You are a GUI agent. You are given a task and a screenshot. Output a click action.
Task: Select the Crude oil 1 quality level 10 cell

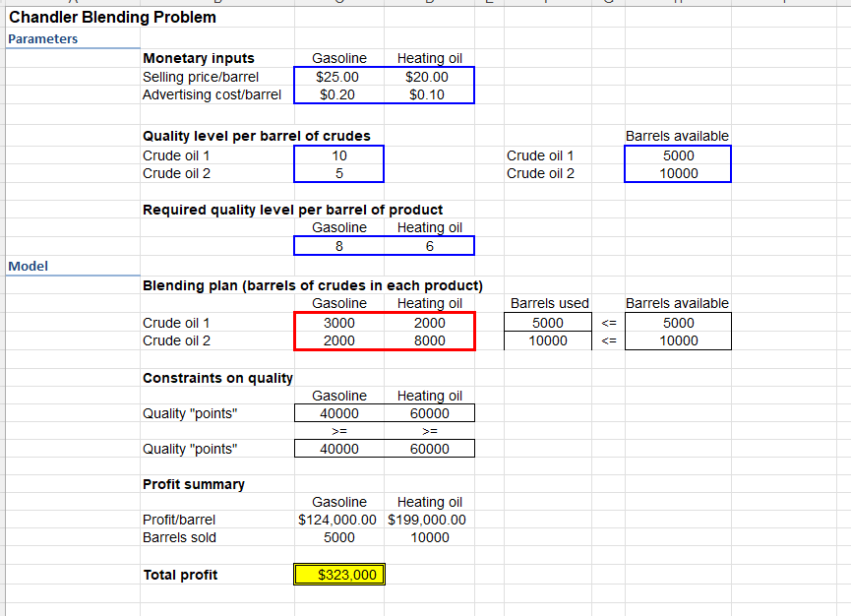pos(339,155)
